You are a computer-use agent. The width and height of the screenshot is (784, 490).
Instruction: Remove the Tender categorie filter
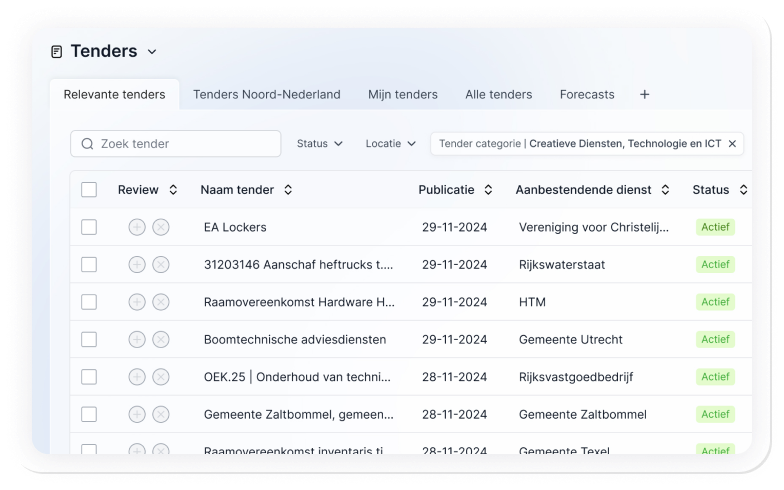pos(732,144)
